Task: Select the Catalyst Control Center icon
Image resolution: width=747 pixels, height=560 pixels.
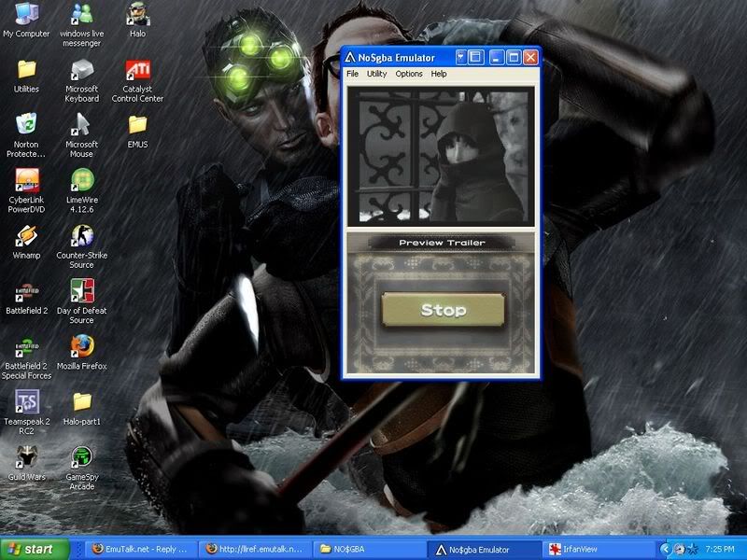Action: (137, 80)
